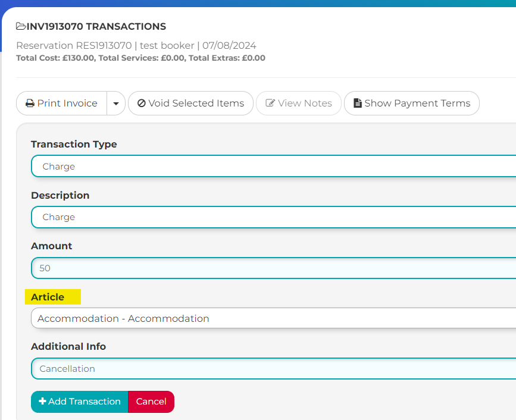Viewport: 516px width, 420px height.
Task: Focus the Additional Info field
Action: pyautogui.click(x=273, y=368)
